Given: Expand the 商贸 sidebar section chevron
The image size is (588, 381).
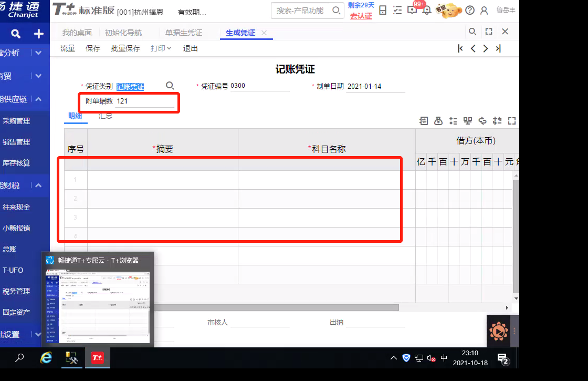Looking at the screenshot, I should [x=38, y=76].
